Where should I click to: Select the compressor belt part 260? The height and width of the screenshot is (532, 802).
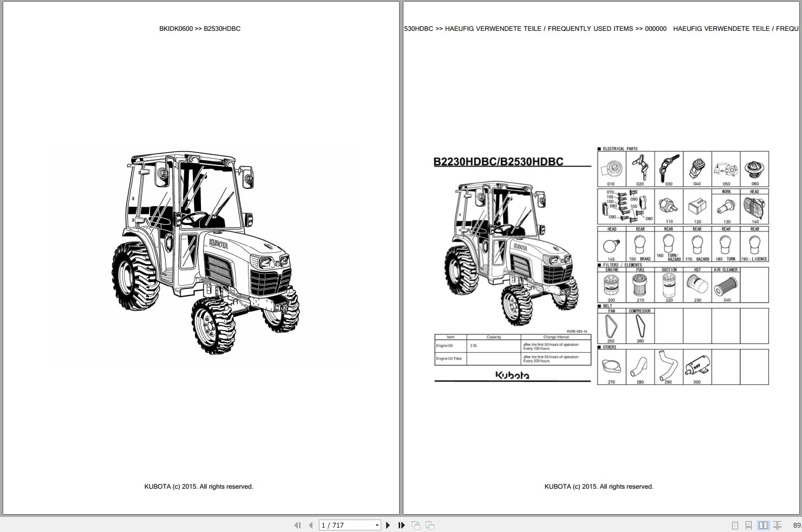click(640, 326)
